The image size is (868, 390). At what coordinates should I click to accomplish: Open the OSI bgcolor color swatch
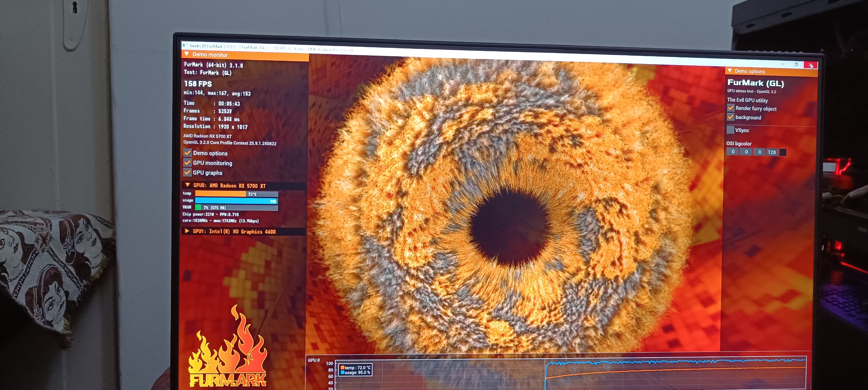click(783, 153)
